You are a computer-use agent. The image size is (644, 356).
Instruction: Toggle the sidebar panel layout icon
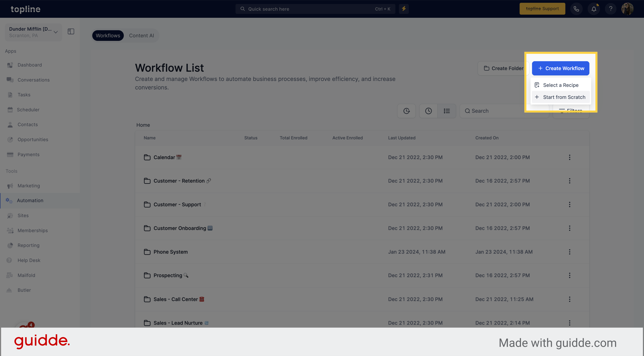(x=71, y=31)
